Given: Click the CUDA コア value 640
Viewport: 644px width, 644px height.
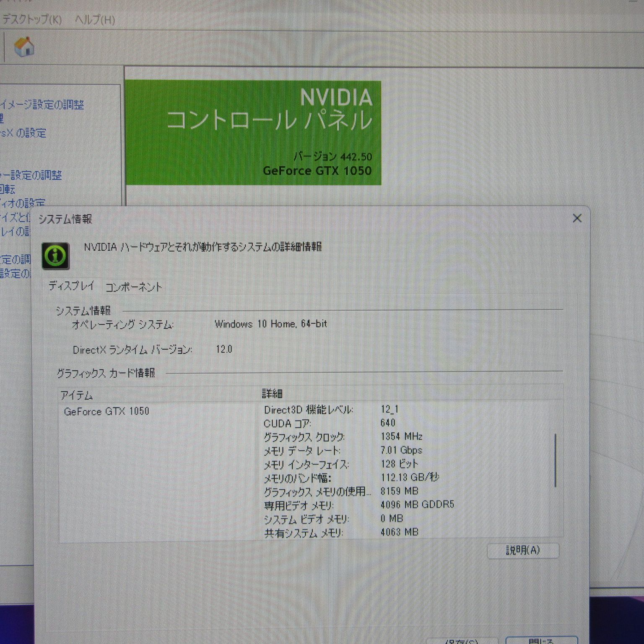Looking at the screenshot, I should (x=388, y=423).
